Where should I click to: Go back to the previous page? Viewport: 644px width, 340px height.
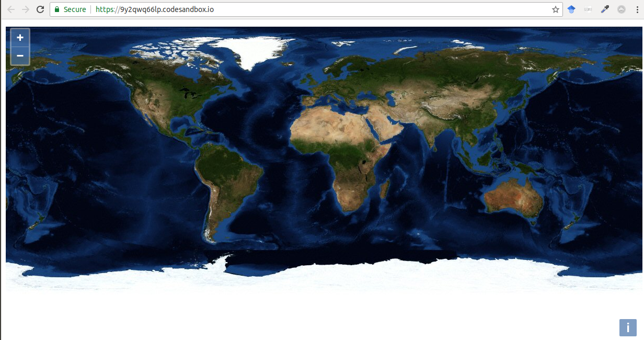pyautogui.click(x=11, y=9)
